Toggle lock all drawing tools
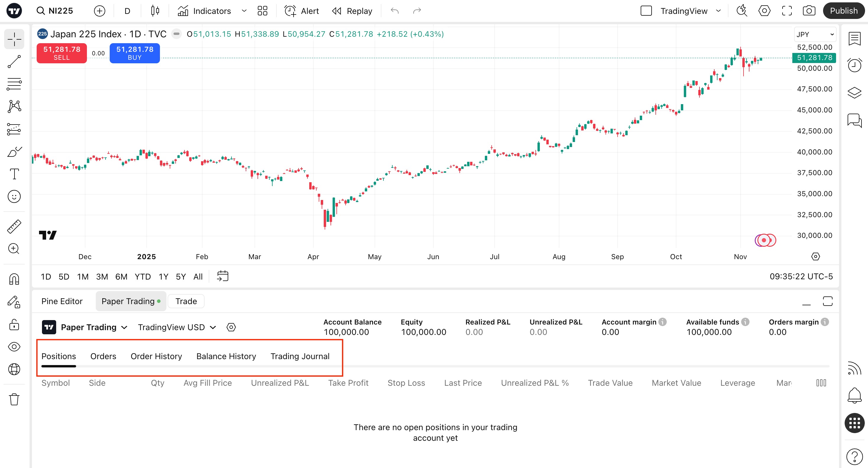This screenshot has width=868, height=468. [x=14, y=325]
